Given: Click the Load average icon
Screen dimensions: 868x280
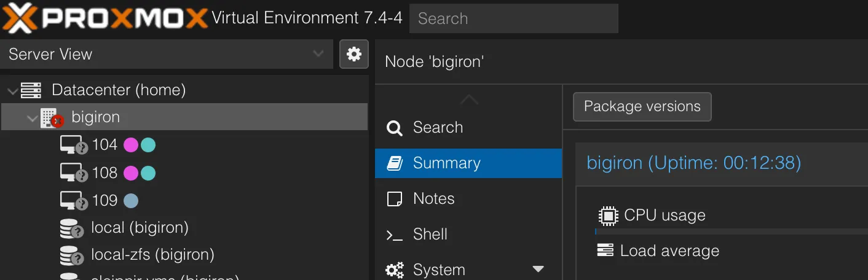Looking at the screenshot, I should pos(606,251).
